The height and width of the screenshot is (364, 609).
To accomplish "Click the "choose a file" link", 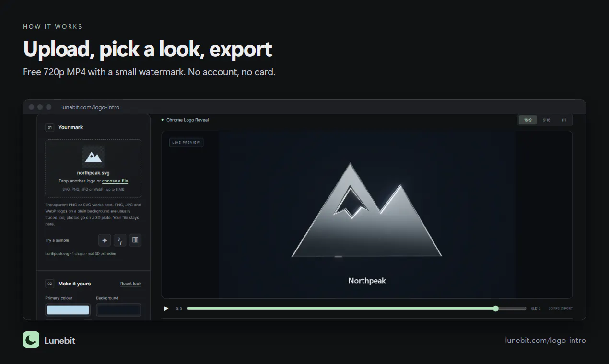I will click(x=115, y=181).
